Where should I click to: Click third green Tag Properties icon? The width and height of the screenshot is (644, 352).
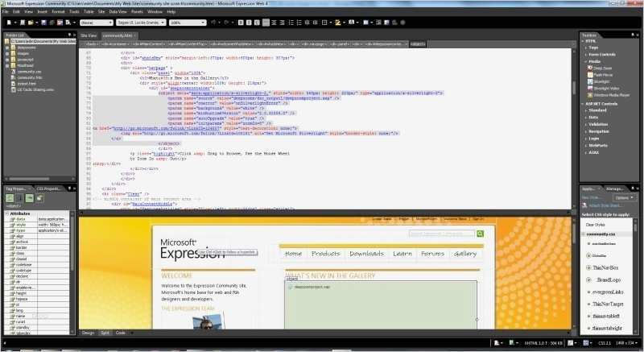click(x=30, y=198)
